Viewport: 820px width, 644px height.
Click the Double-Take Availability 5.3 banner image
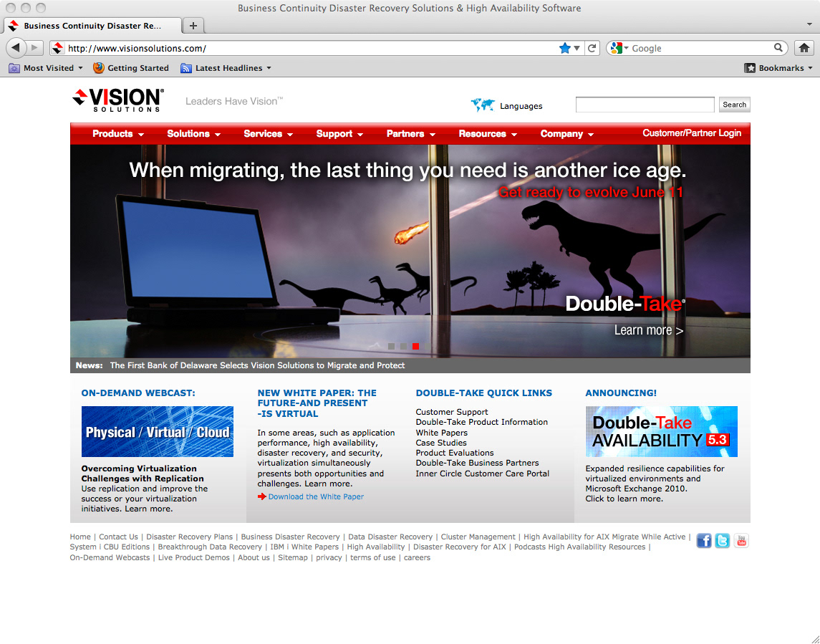662,431
